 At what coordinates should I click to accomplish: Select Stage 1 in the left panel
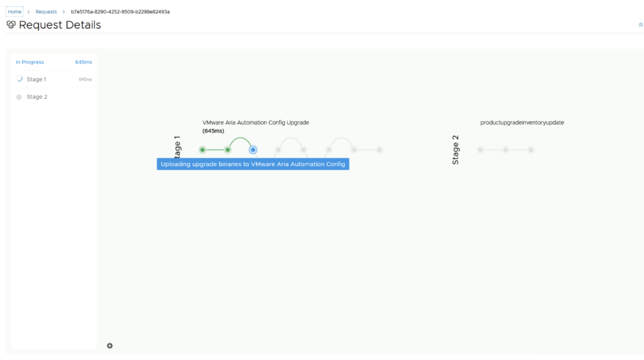[x=36, y=79]
